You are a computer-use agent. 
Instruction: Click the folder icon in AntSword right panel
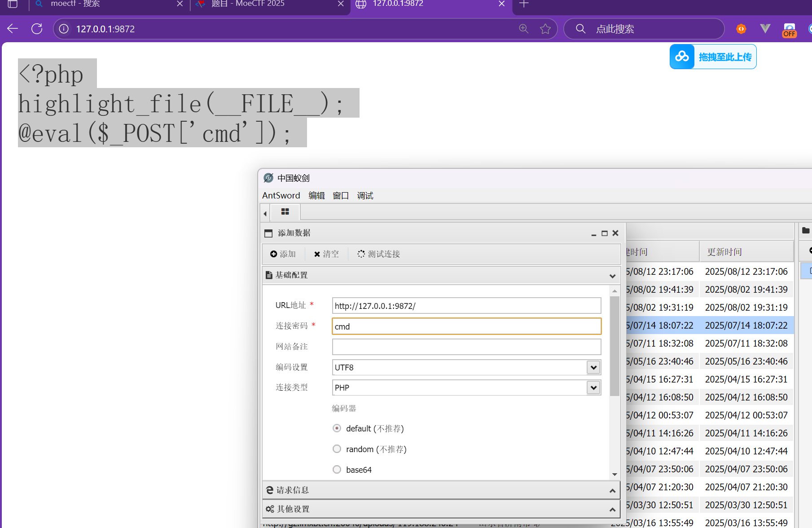[x=806, y=231]
